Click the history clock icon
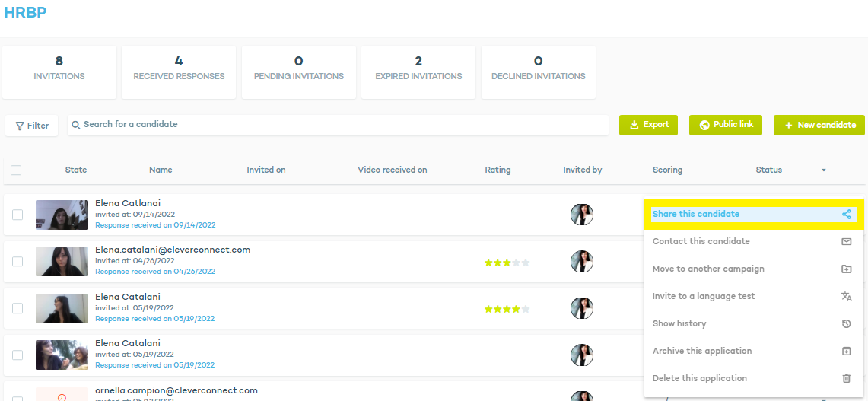The height and width of the screenshot is (401, 868). tap(846, 324)
